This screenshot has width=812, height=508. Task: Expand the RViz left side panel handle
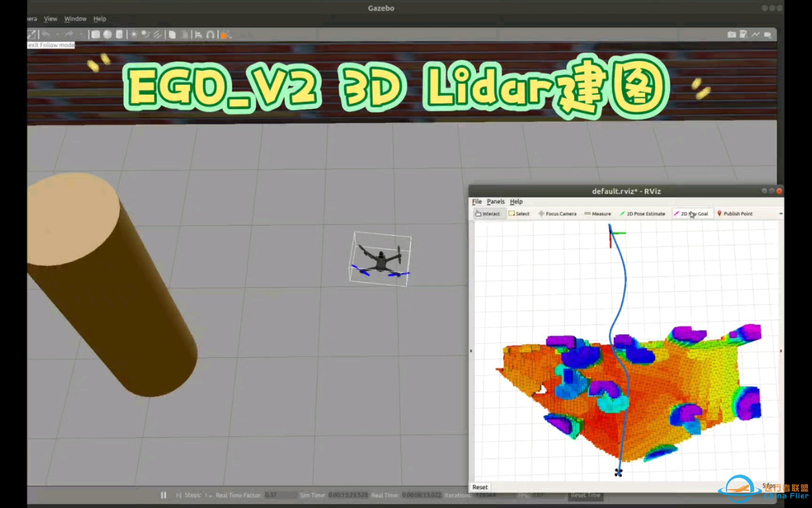click(471, 351)
